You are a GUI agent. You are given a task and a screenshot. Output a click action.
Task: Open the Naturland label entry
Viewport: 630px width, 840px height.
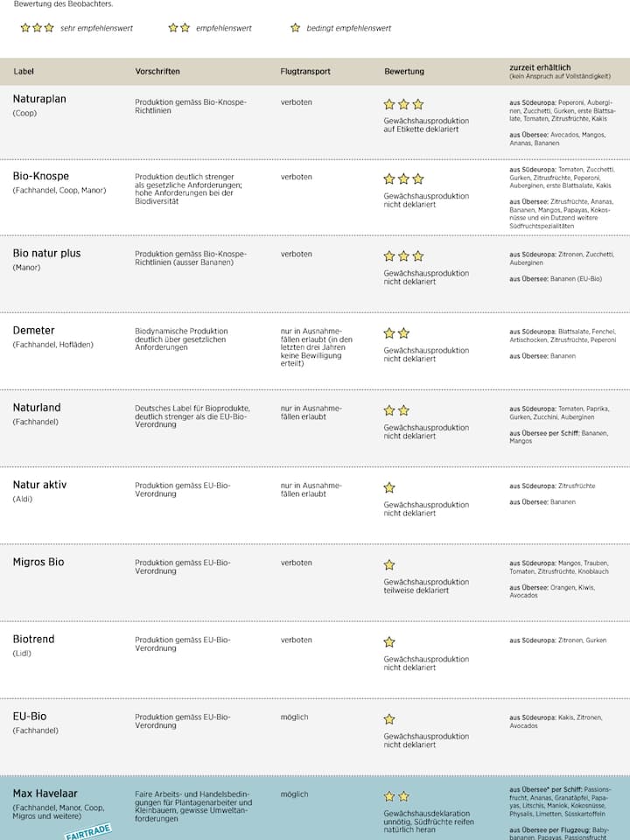coord(37,408)
